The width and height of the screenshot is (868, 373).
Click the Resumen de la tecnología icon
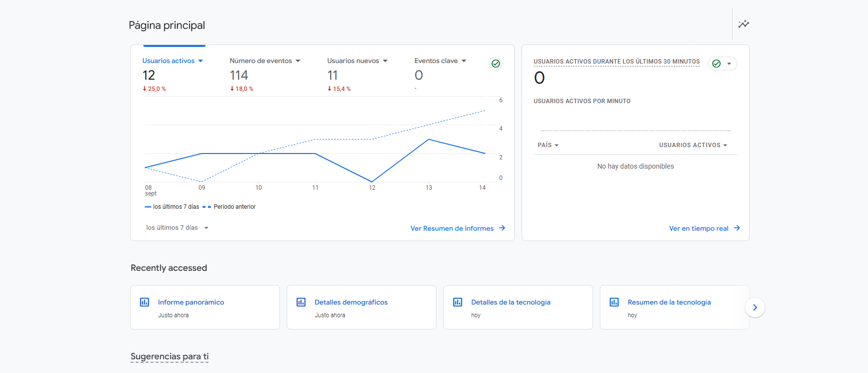[614, 302]
